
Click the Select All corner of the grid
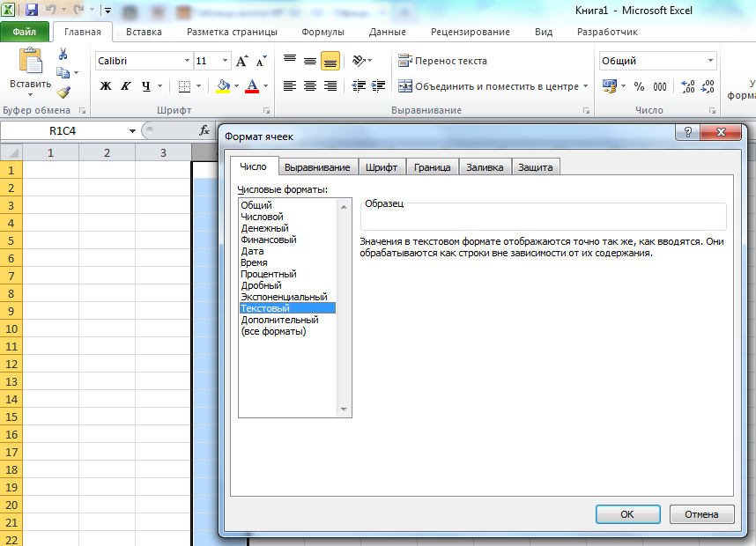(11, 152)
